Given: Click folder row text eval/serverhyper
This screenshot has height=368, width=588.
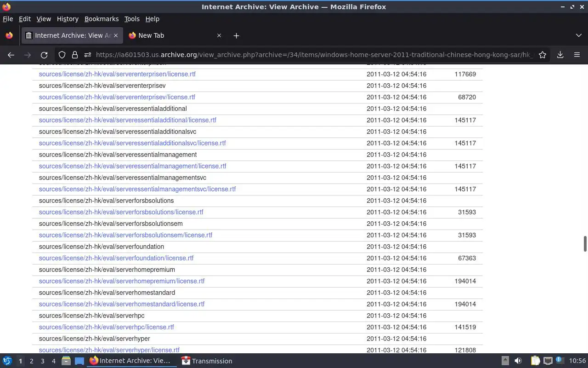Looking at the screenshot, I should click(95, 339).
